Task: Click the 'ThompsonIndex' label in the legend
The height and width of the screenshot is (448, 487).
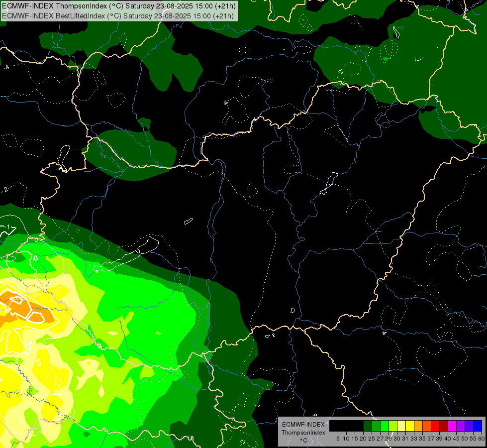Action: point(303,433)
